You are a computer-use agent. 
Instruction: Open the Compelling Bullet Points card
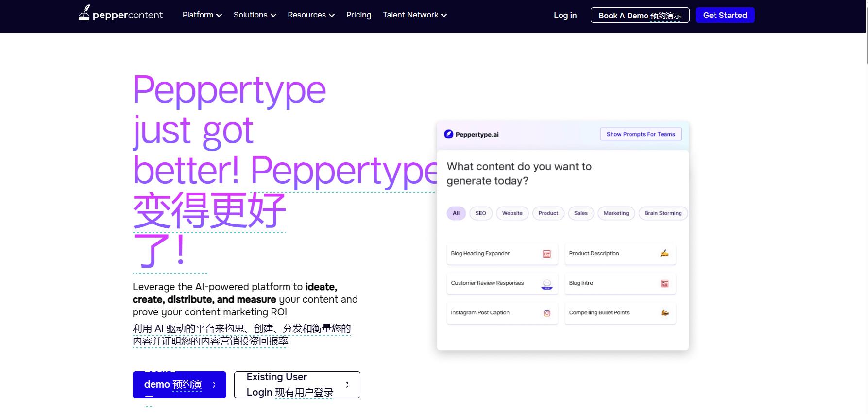tap(620, 313)
